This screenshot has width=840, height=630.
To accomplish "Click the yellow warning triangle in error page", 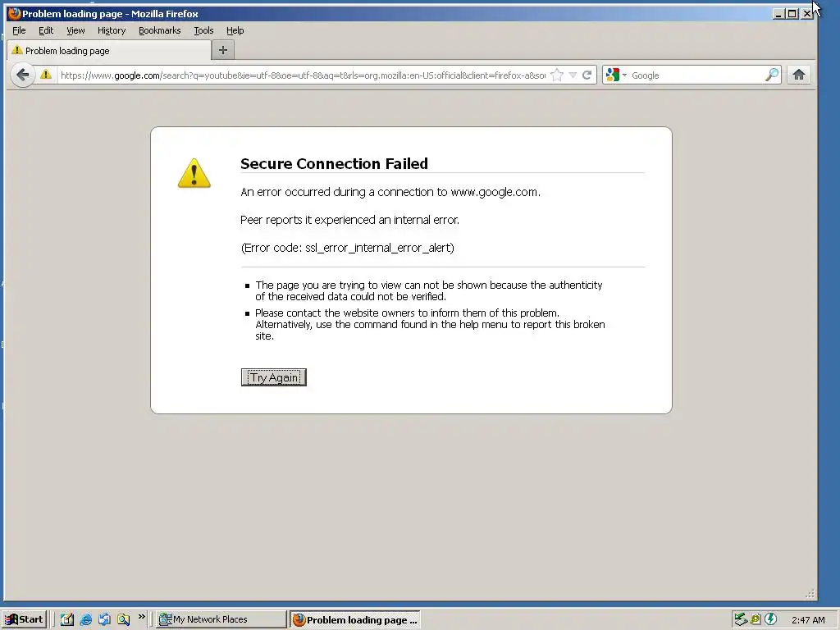I will click(194, 172).
